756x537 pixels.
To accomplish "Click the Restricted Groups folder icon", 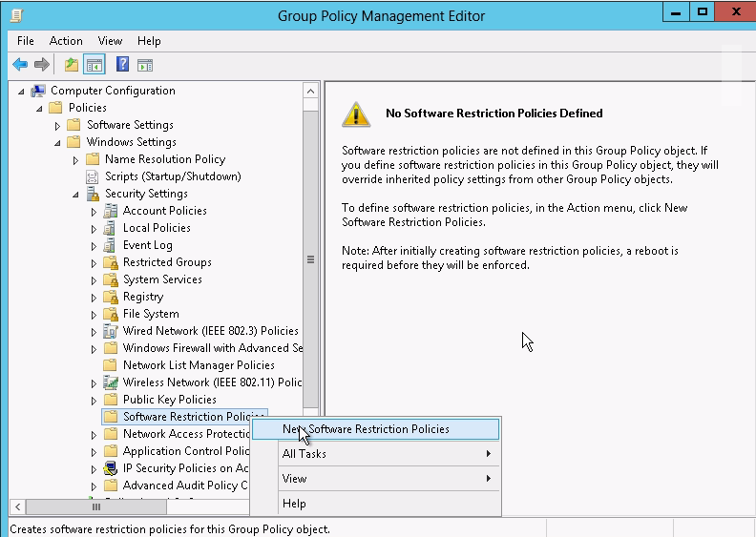I will tap(111, 262).
